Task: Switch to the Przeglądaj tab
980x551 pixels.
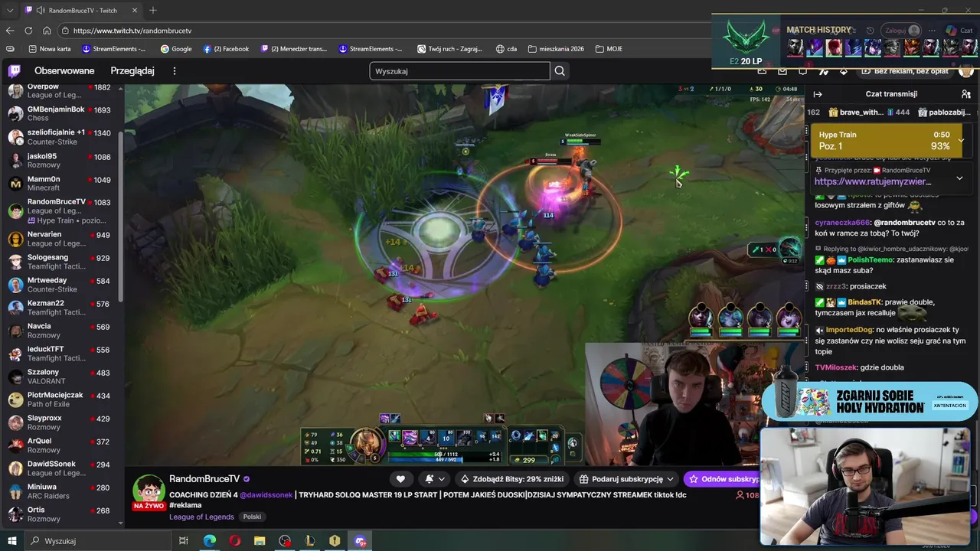Action: (x=132, y=71)
